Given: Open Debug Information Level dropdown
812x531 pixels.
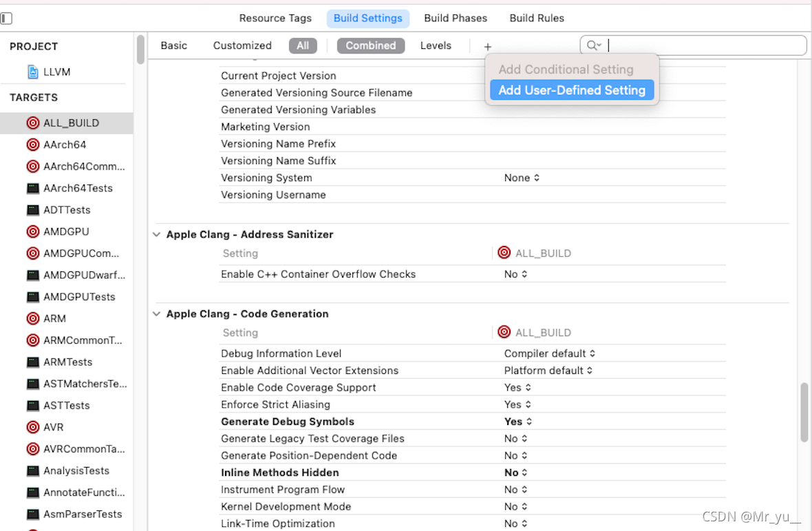Looking at the screenshot, I should (x=550, y=353).
